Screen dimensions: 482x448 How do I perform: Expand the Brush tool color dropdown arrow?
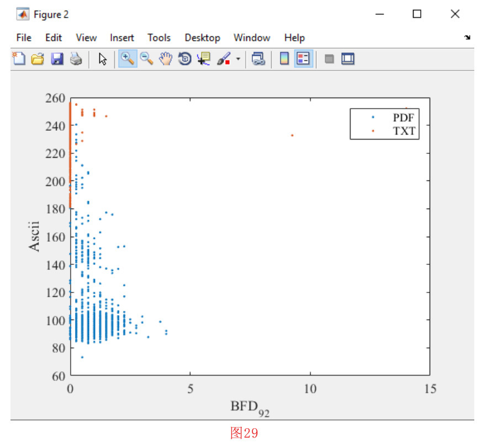point(238,59)
